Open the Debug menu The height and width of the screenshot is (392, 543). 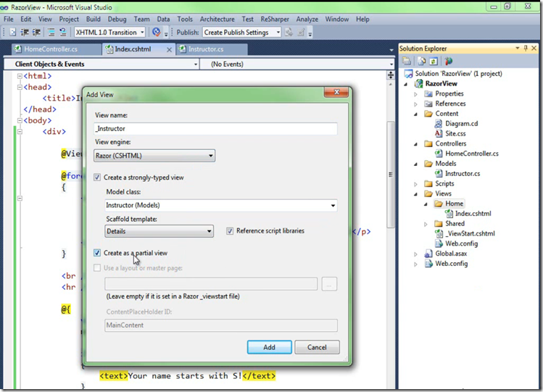click(x=117, y=20)
